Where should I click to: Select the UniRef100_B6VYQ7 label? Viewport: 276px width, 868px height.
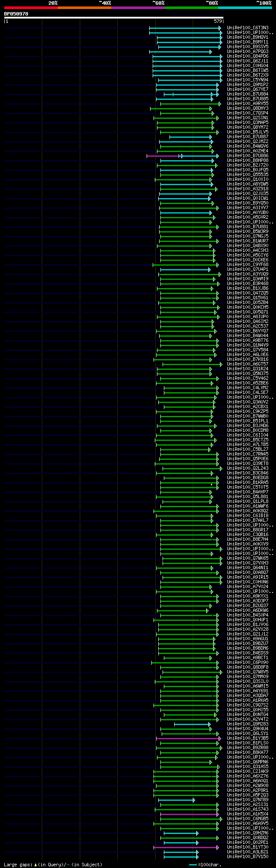point(248,331)
